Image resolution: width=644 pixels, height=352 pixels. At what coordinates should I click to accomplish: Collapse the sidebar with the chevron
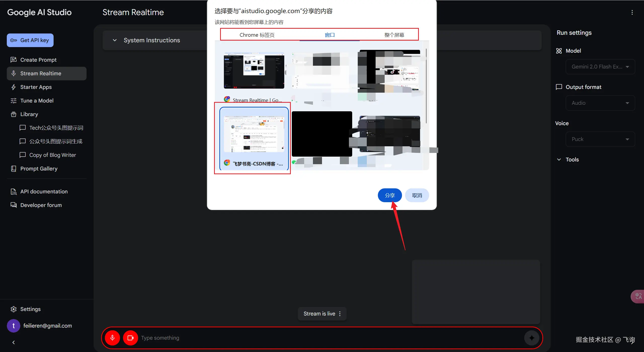[14, 342]
